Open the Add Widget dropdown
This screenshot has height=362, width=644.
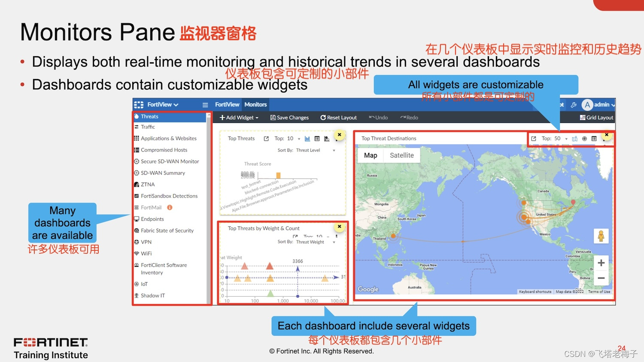point(239,118)
